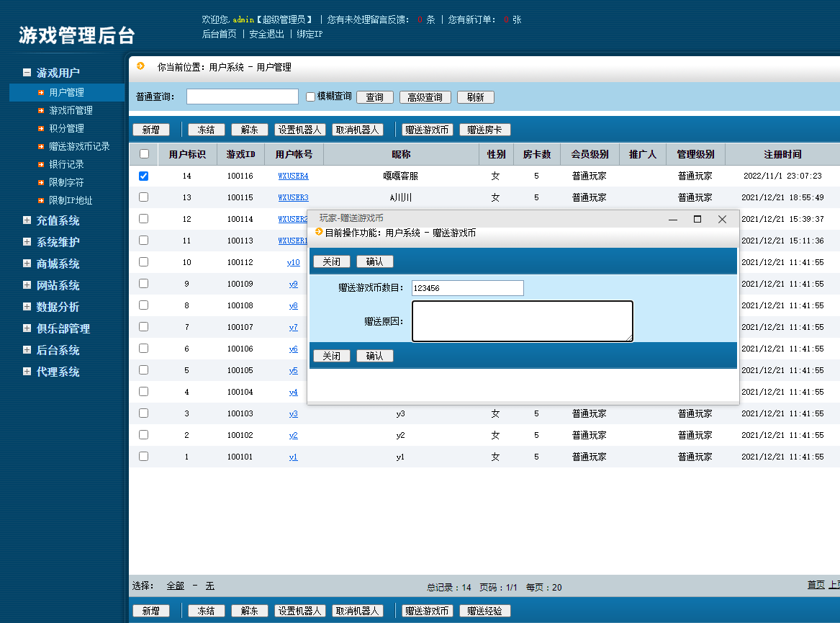The width and height of the screenshot is (840, 623).
Task: Expand the 代理系统 menu section
Action: (x=27, y=372)
